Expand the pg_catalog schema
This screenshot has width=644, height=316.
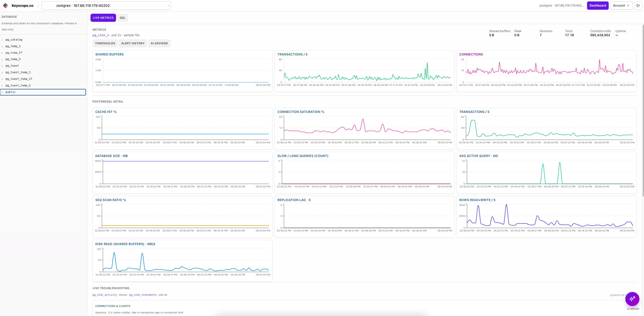(x=14, y=40)
